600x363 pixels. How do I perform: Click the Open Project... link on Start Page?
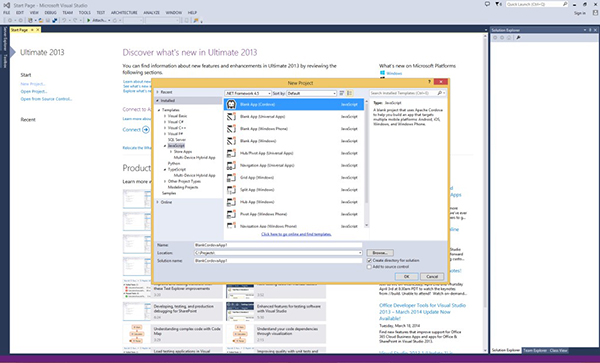point(34,91)
